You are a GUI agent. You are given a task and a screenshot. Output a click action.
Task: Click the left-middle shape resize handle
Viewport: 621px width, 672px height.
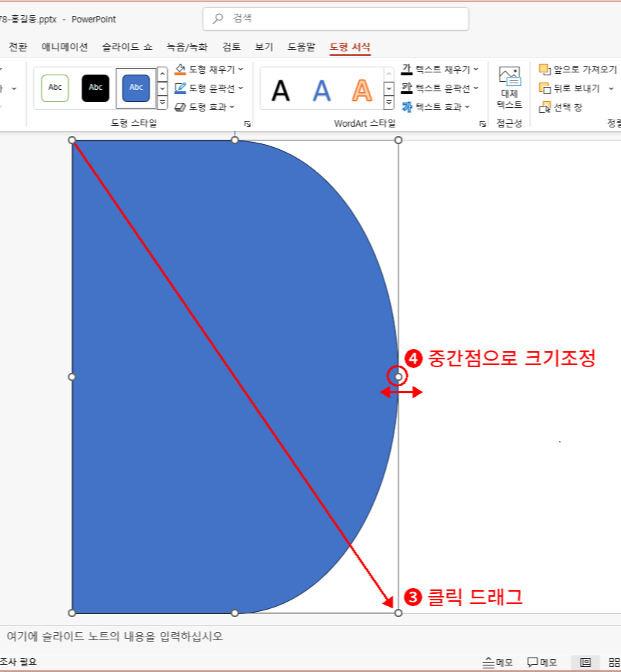[x=72, y=377]
